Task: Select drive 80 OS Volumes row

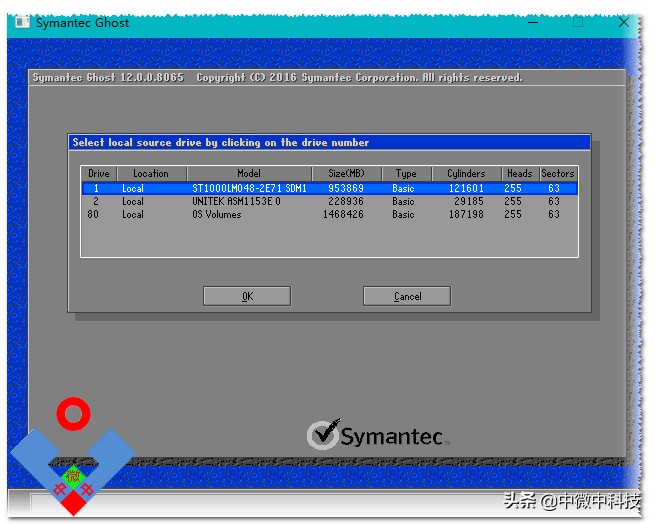Action: (330, 214)
